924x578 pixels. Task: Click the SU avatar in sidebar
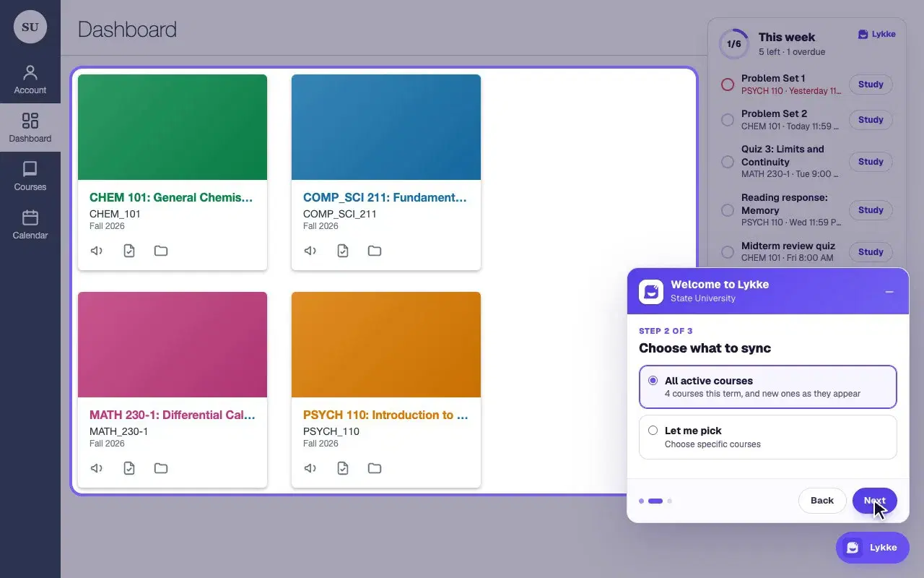tap(30, 27)
